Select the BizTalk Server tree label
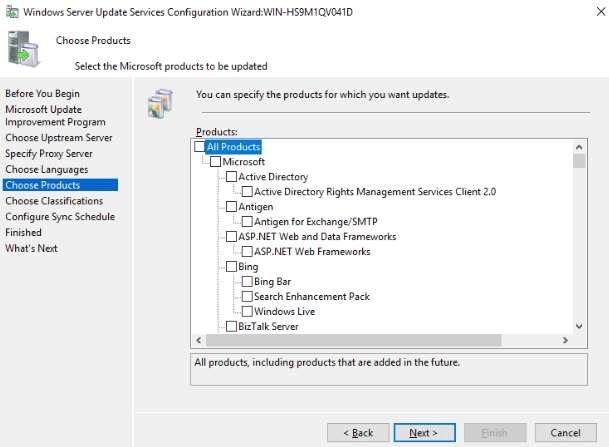609x447 pixels. 268,326
